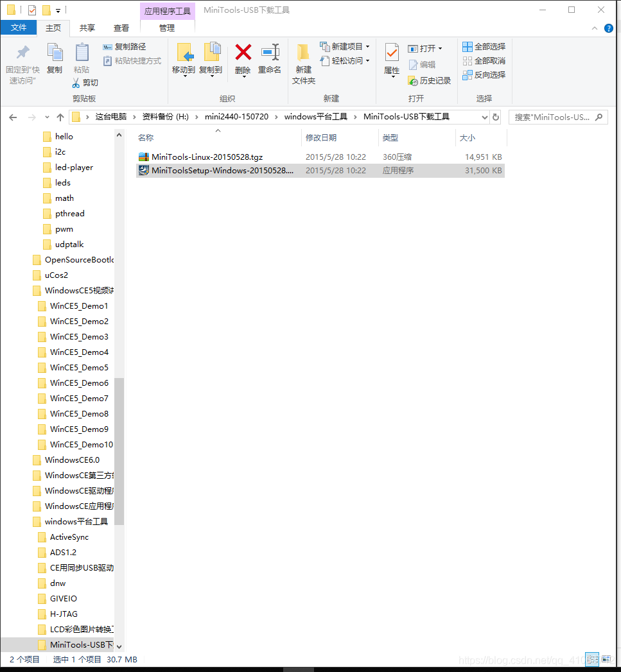Invert the current selection
This screenshot has height=672, width=621.
(x=484, y=75)
